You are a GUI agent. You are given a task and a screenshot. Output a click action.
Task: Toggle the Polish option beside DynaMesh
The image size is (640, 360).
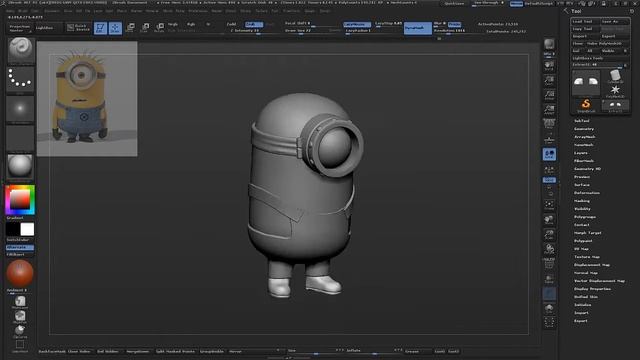point(454,24)
